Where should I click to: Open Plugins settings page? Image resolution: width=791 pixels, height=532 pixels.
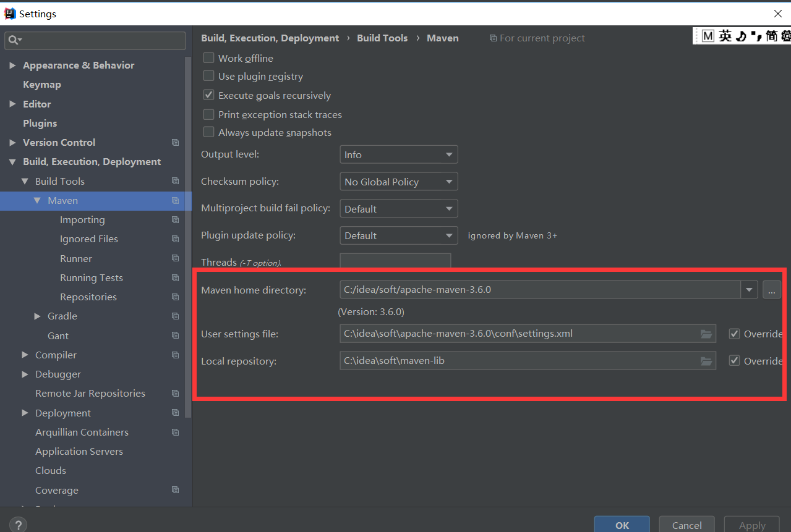[x=40, y=124]
